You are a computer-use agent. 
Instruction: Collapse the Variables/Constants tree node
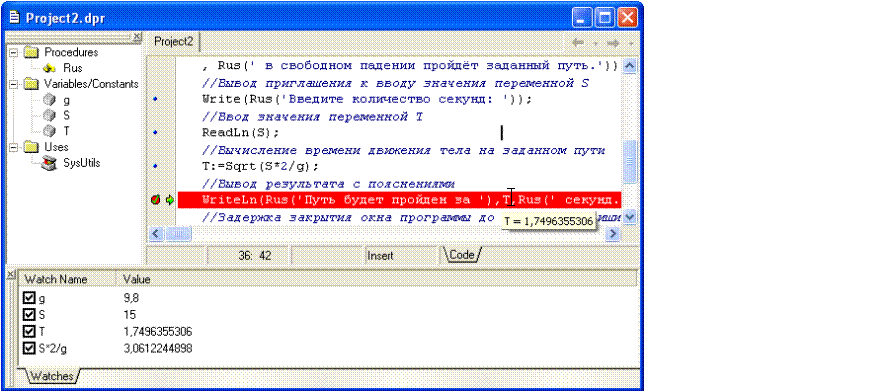click(13, 84)
